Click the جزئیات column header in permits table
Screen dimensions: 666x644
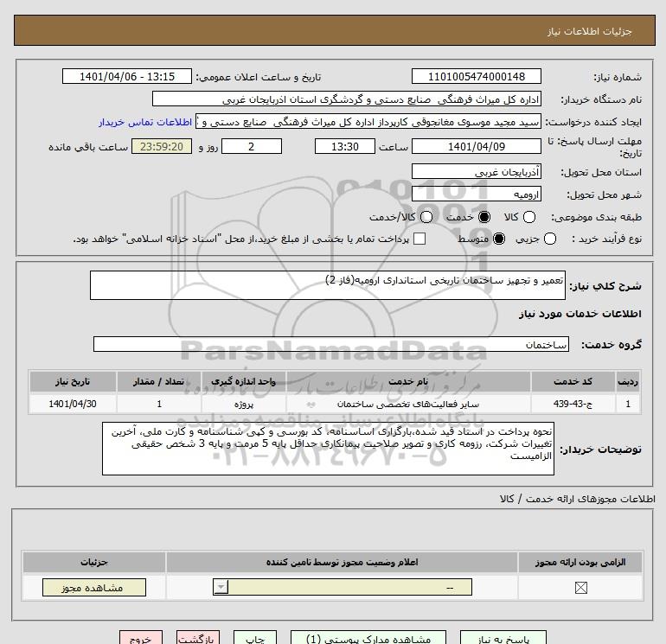click(94, 562)
